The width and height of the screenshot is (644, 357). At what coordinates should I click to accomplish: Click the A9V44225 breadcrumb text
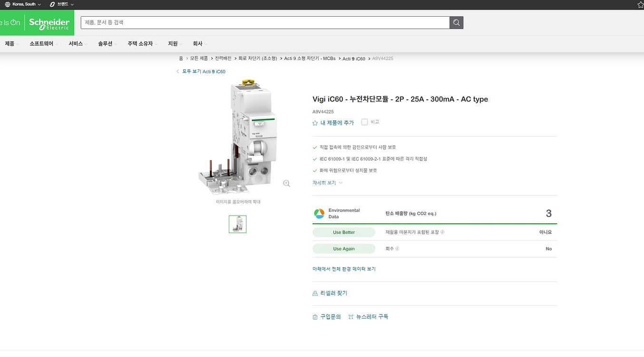(382, 59)
